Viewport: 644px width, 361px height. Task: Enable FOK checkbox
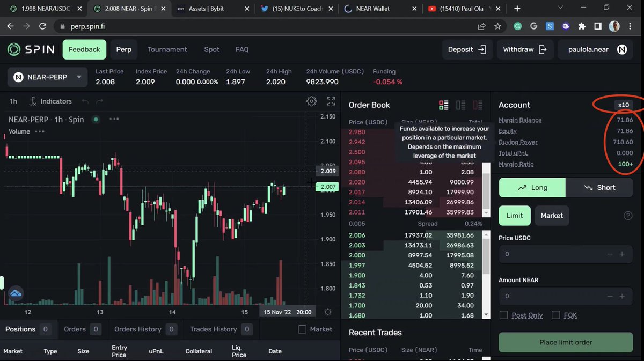[x=556, y=315]
